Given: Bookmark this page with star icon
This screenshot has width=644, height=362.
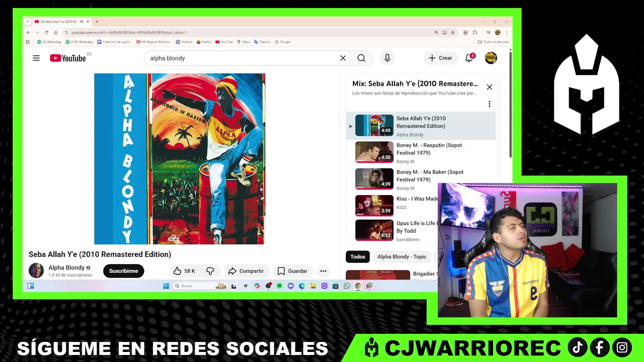Looking at the screenshot, I should click(x=453, y=33).
